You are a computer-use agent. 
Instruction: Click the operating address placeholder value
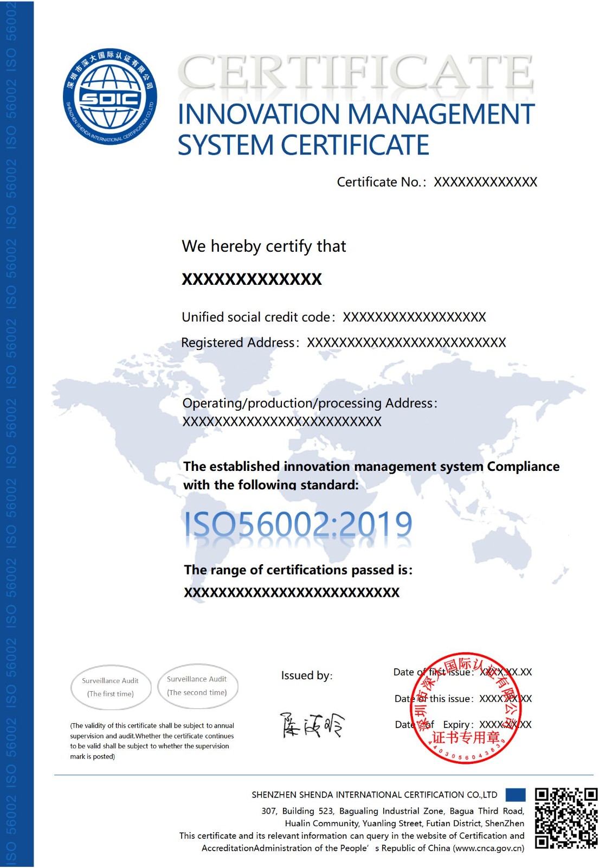point(282,422)
